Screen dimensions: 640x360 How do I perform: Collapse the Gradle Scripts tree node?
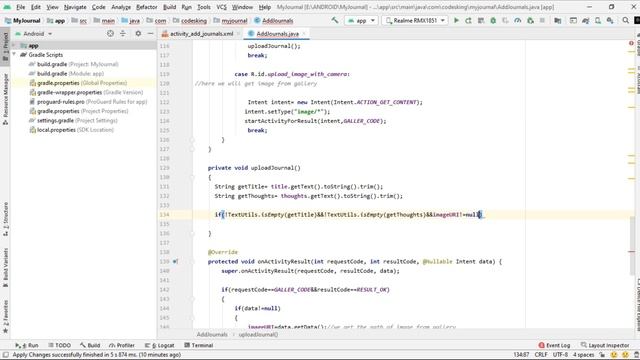14,54
